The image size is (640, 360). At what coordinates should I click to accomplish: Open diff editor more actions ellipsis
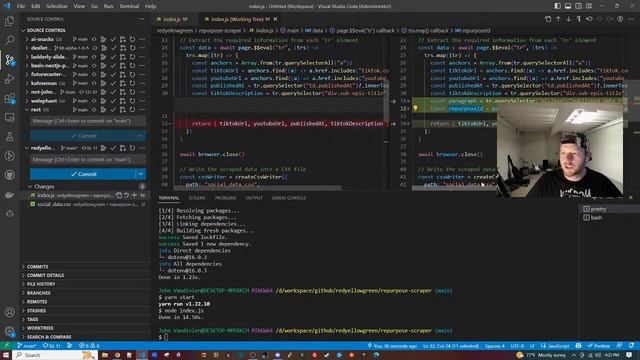tap(631, 19)
